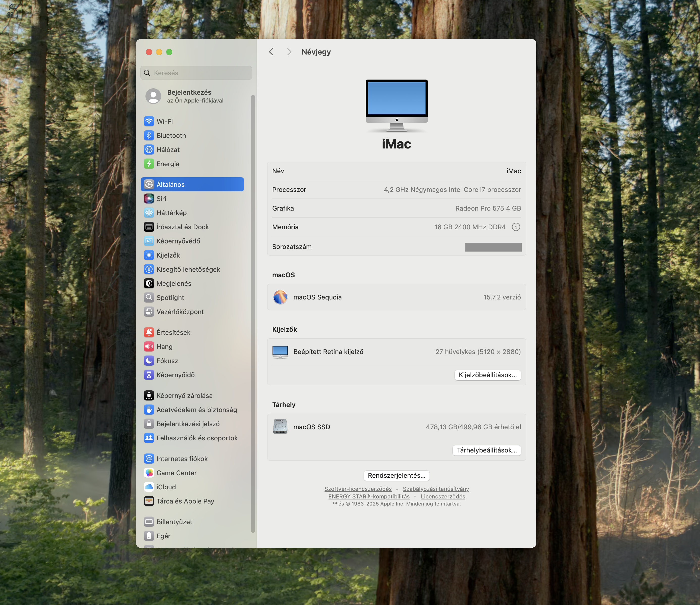Open the Hang speaker icon
The width and height of the screenshot is (700, 605).
coord(149,347)
